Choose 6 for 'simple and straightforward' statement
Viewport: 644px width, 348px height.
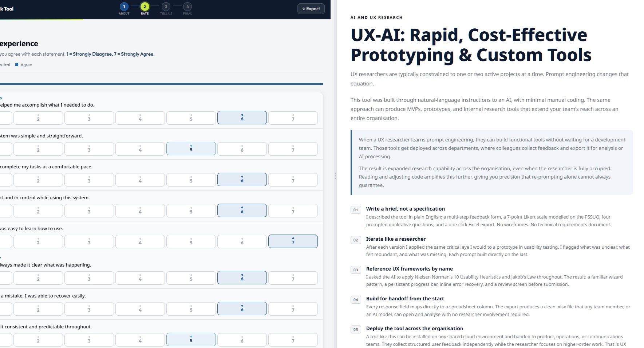tap(242, 149)
